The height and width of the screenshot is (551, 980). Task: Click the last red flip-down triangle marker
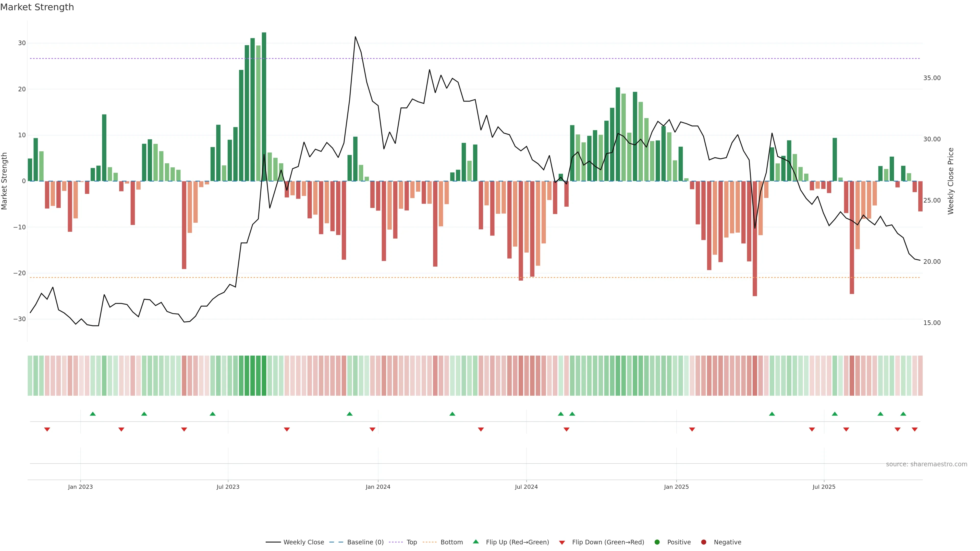coord(915,429)
